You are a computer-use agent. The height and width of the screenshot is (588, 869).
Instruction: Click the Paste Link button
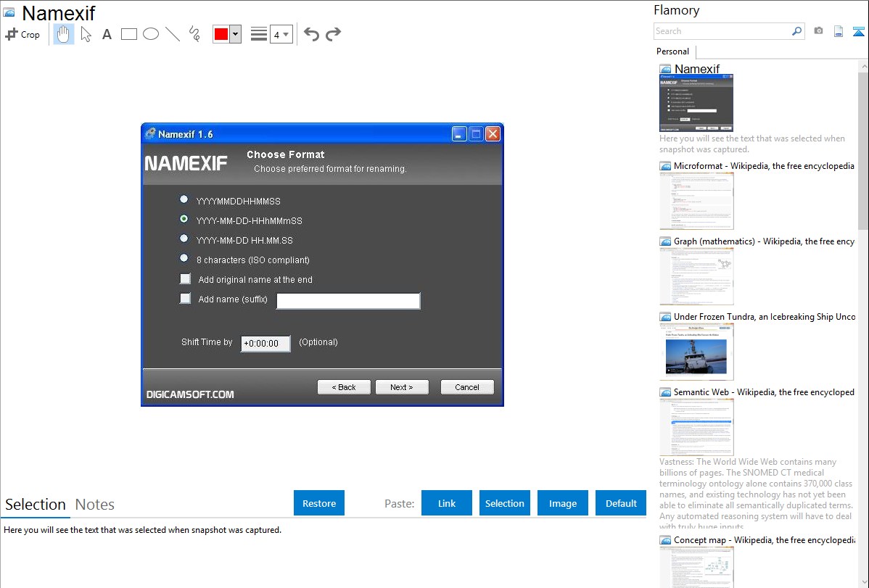point(447,503)
